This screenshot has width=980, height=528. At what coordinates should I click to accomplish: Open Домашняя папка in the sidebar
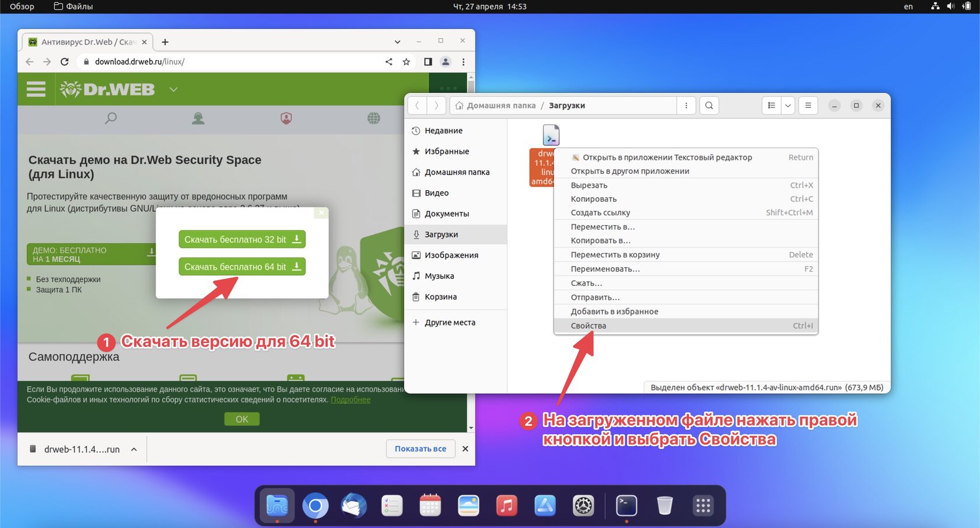tap(456, 172)
